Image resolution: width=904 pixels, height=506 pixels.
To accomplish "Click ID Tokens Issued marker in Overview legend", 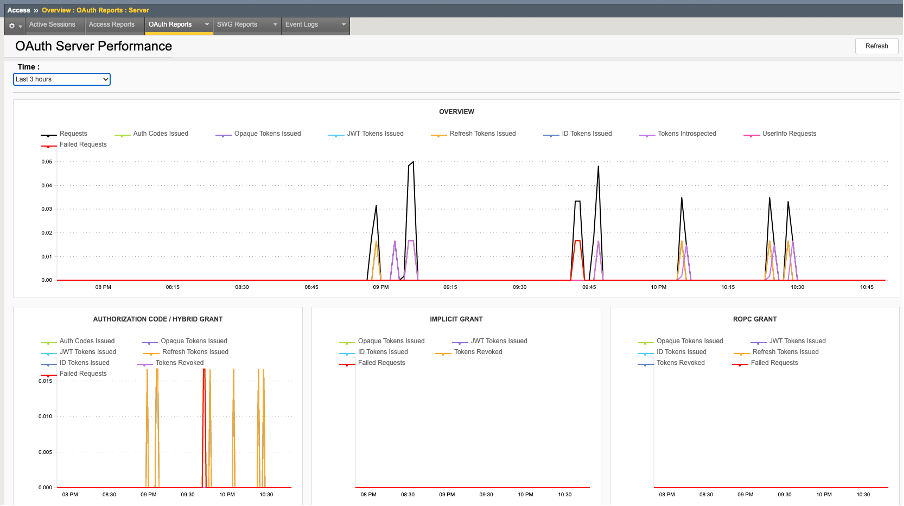I will (x=551, y=134).
